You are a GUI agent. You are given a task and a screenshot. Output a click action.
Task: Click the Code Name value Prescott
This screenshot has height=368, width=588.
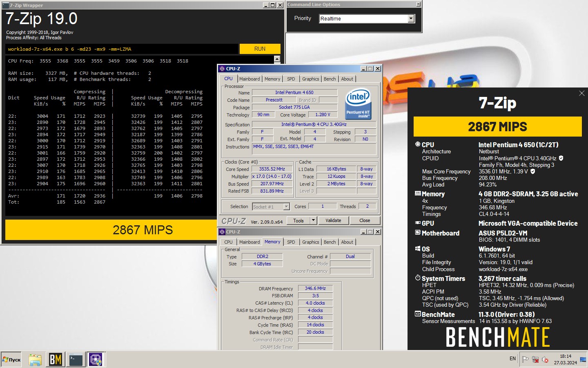pyautogui.click(x=274, y=100)
